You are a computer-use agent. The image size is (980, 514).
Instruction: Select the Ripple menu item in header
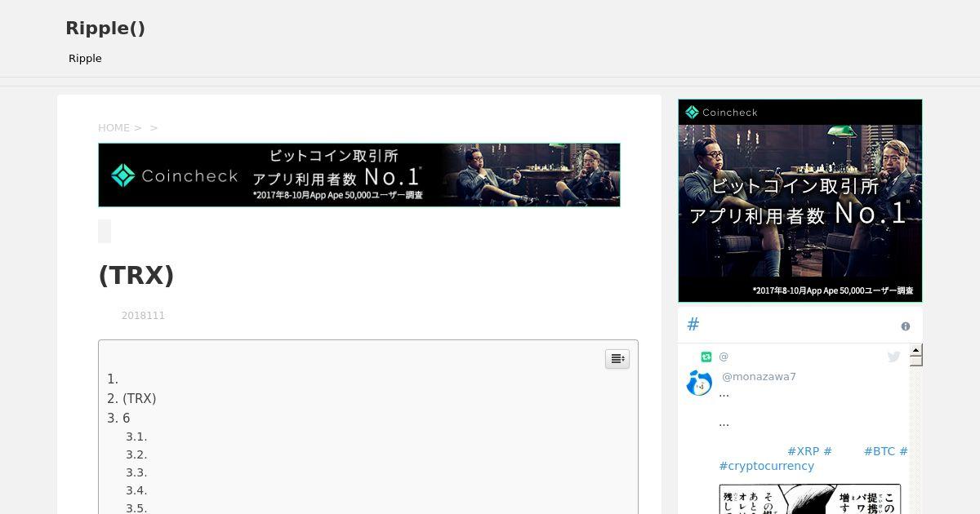click(x=85, y=58)
